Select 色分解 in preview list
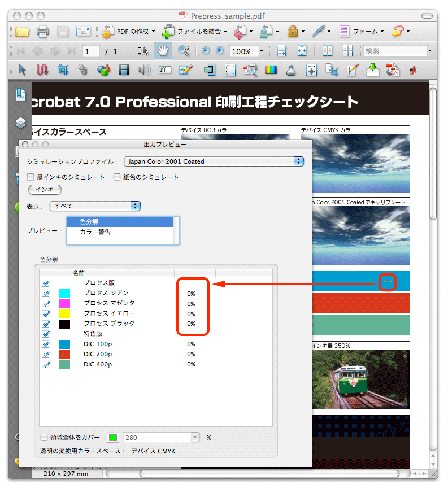 tap(120, 222)
